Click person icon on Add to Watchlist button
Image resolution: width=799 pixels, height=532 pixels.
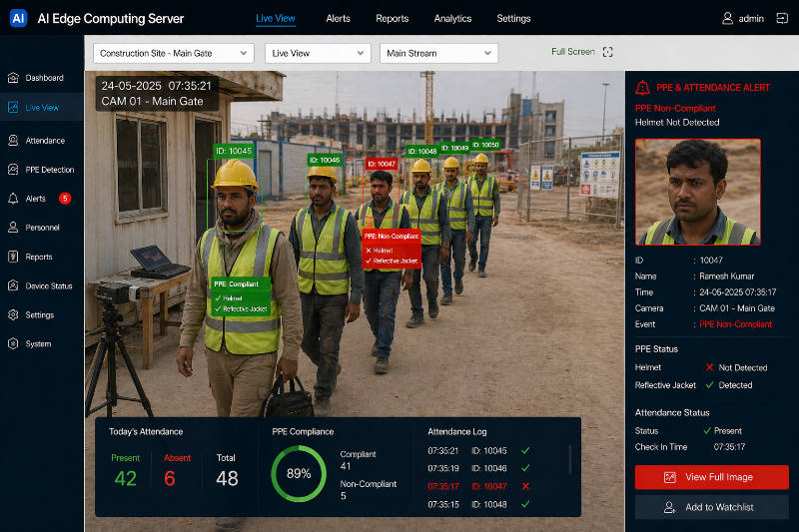tap(669, 507)
